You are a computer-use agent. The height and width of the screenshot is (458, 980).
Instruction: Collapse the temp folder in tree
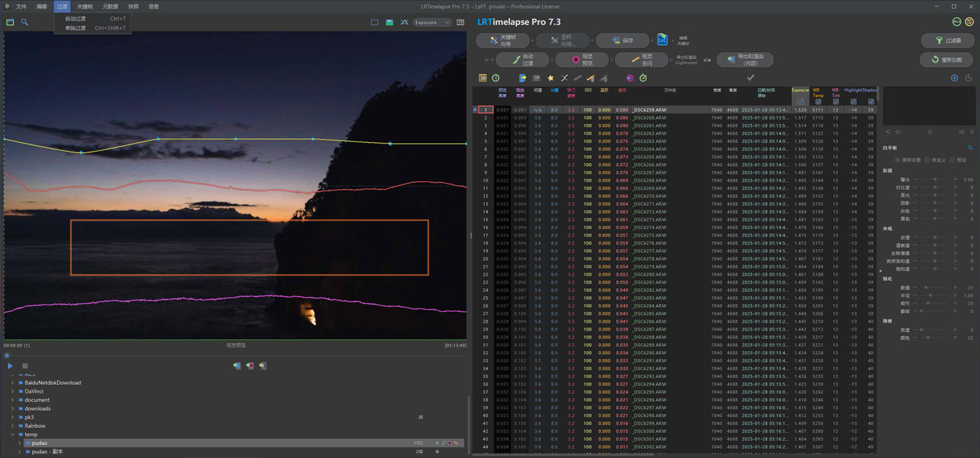(x=12, y=434)
